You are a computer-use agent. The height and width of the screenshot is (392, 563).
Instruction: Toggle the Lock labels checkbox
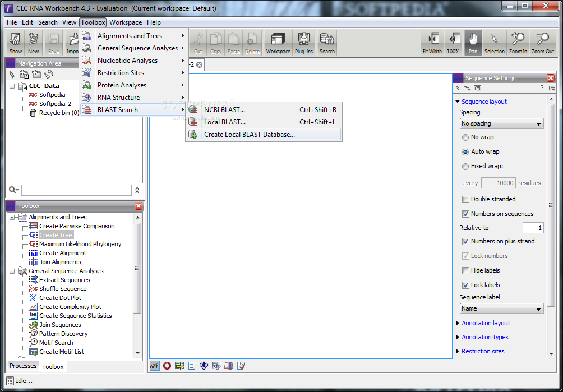coord(465,285)
